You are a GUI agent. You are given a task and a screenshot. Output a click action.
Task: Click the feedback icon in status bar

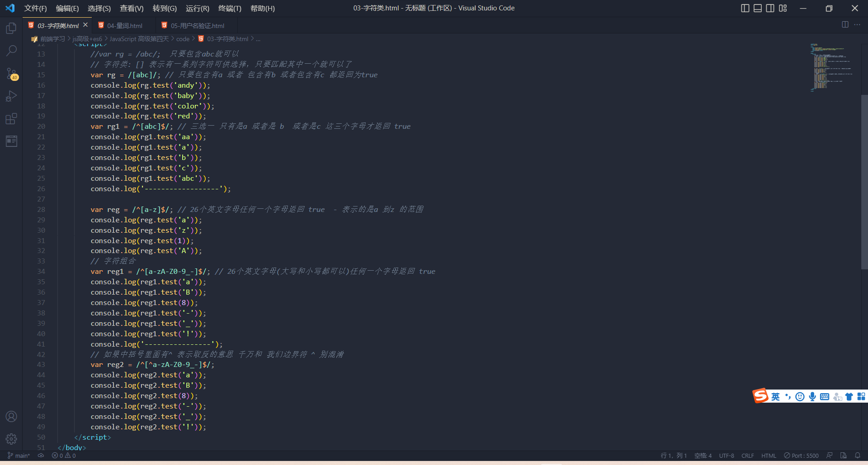(830, 456)
